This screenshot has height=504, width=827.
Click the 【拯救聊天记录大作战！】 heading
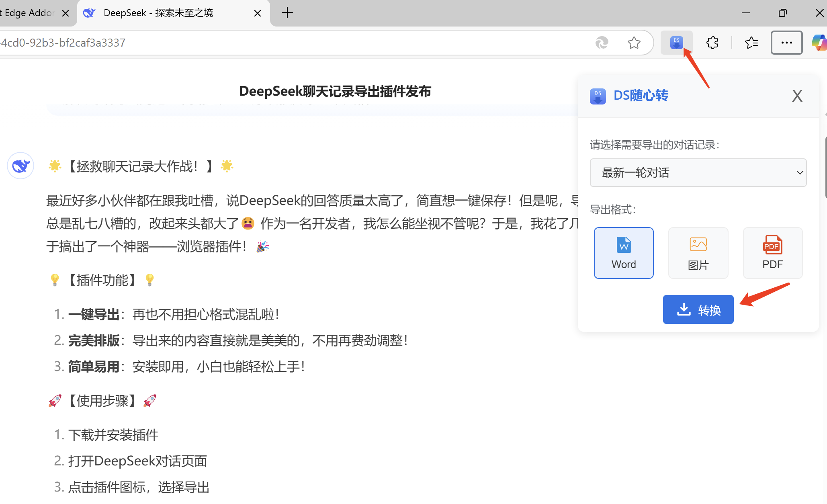(x=141, y=166)
